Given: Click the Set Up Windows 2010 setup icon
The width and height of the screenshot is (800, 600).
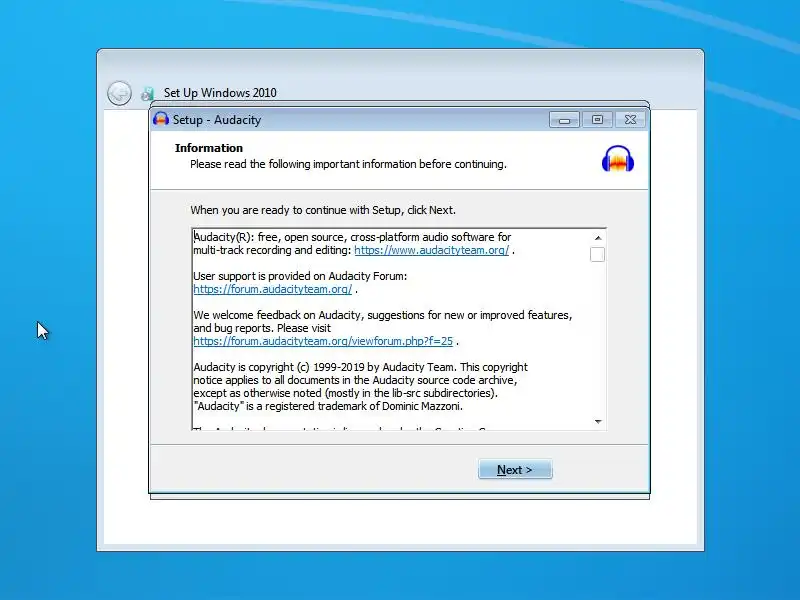Looking at the screenshot, I should [x=147, y=93].
